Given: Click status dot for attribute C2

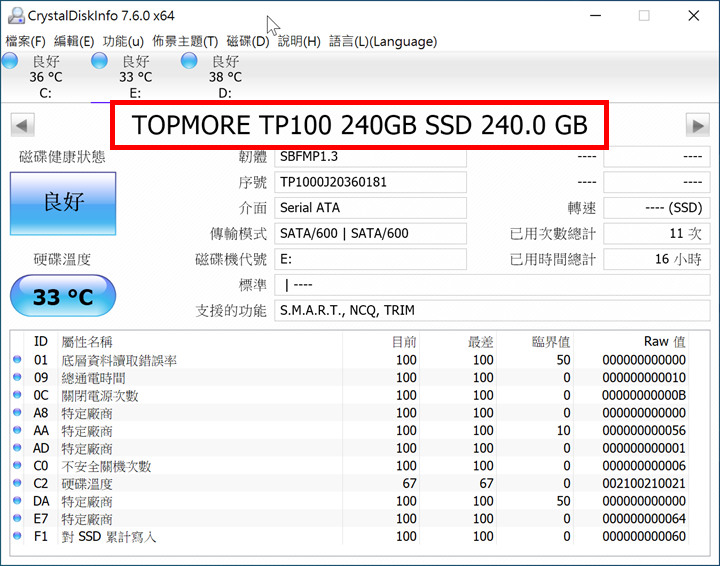Looking at the screenshot, I should 17,482.
